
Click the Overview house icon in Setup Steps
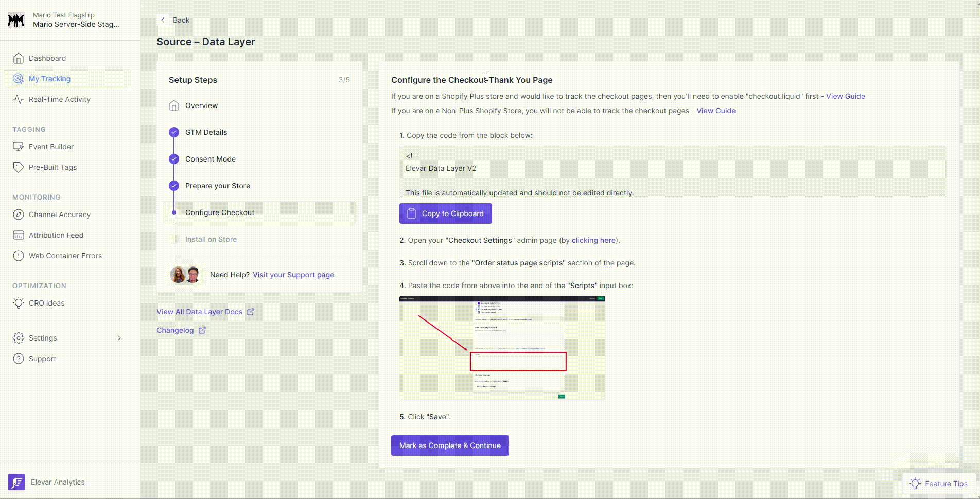[x=174, y=105]
